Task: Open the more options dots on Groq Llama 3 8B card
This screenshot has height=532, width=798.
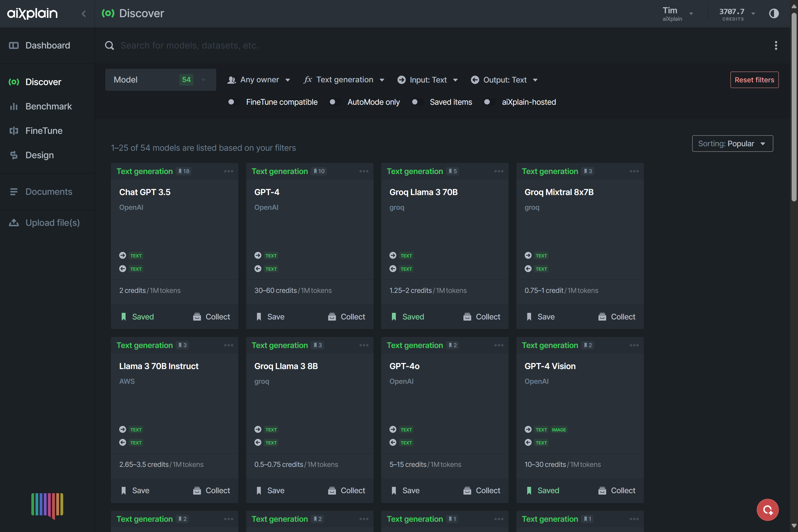Action: (364, 346)
